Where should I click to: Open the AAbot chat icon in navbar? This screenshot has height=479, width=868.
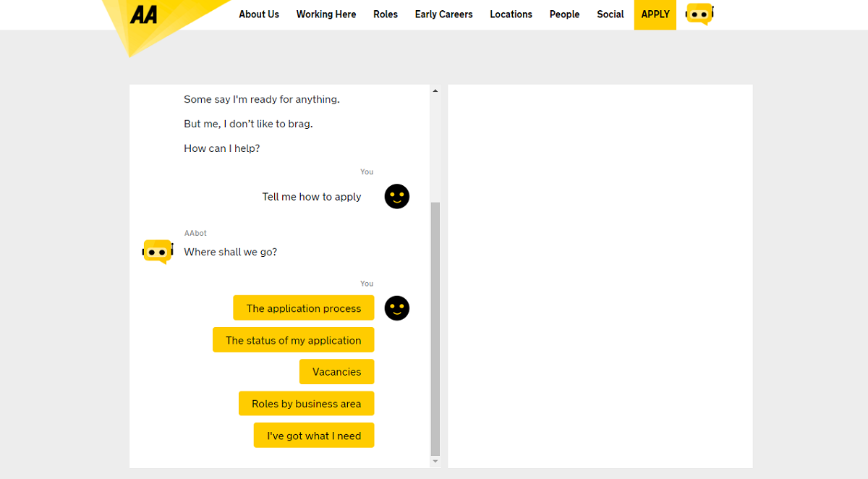tap(699, 14)
